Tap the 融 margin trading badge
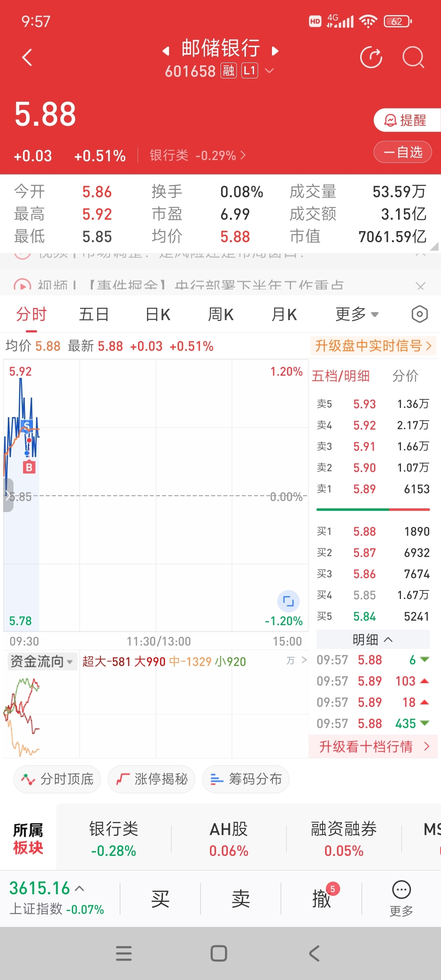 pyautogui.click(x=229, y=71)
